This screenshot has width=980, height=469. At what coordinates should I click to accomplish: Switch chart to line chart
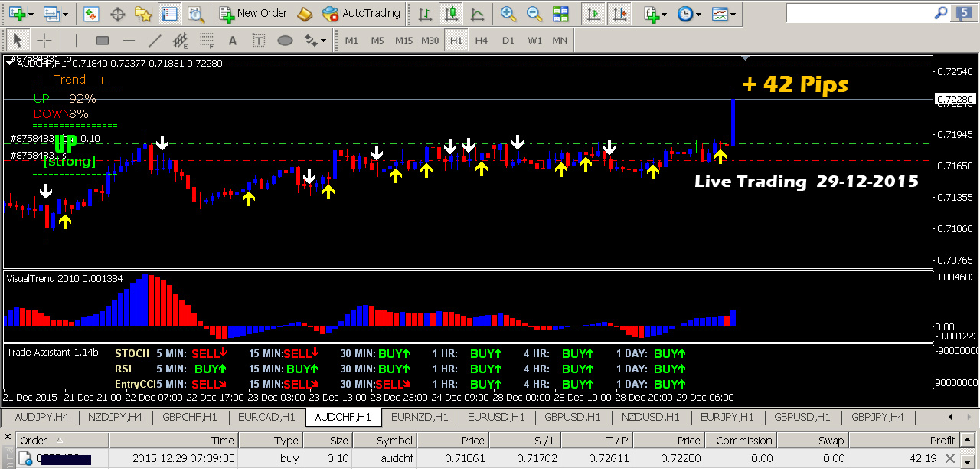(x=478, y=13)
